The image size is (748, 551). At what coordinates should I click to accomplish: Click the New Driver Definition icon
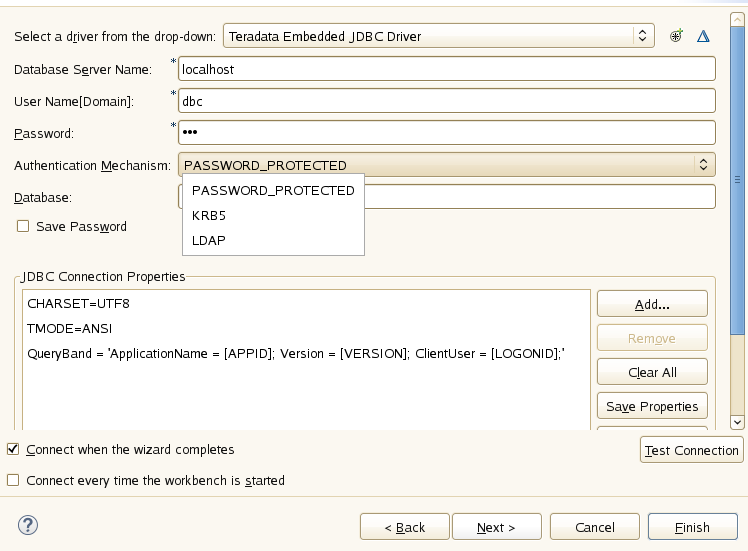pyautogui.click(x=676, y=36)
